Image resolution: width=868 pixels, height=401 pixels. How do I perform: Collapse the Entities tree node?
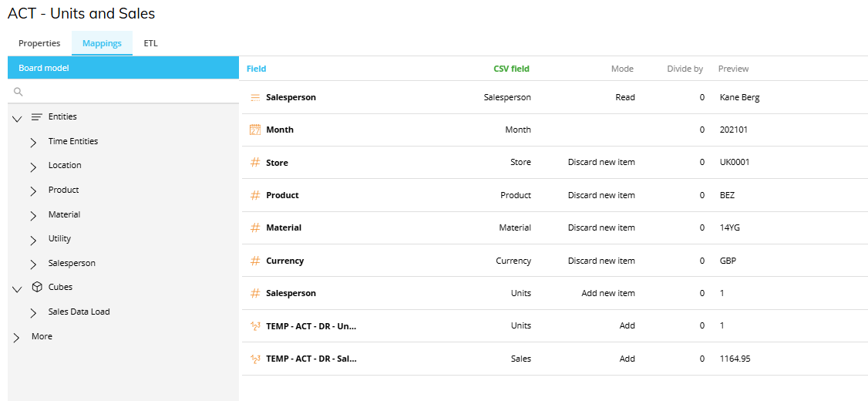pos(17,117)
